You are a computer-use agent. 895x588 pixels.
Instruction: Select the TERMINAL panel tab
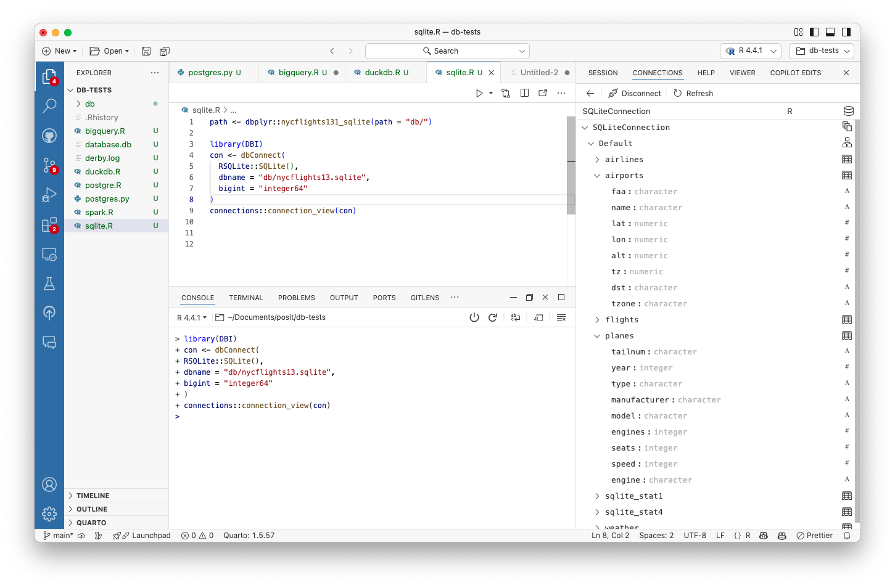(245, 297)
